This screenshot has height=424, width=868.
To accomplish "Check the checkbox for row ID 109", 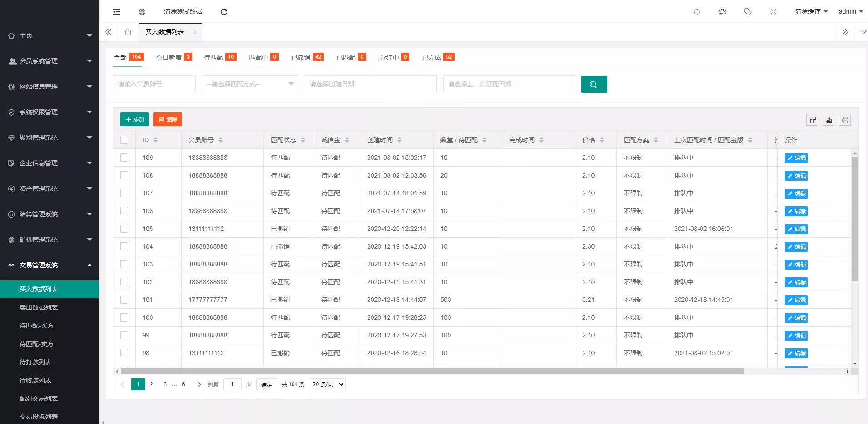I will 124,158.
